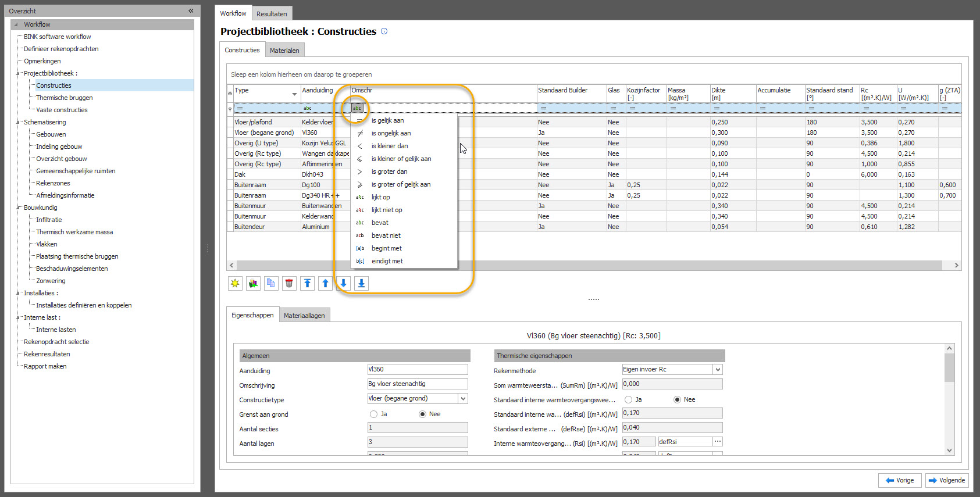
Task: Switch to the Materialen tab
Action: [284, 51]
